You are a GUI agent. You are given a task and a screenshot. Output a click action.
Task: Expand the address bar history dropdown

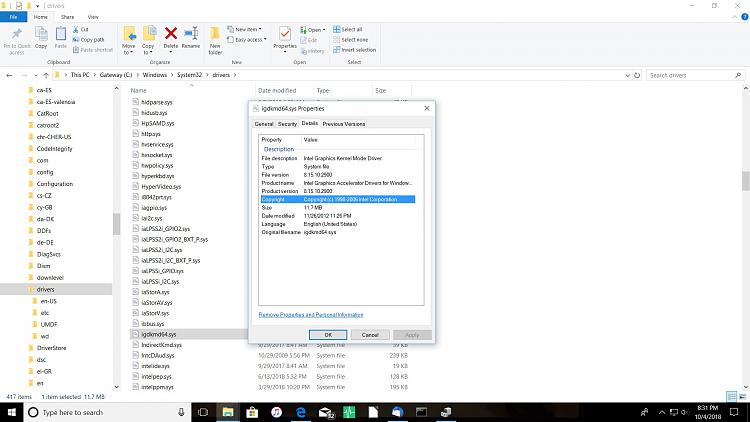(x=627, y=75)
